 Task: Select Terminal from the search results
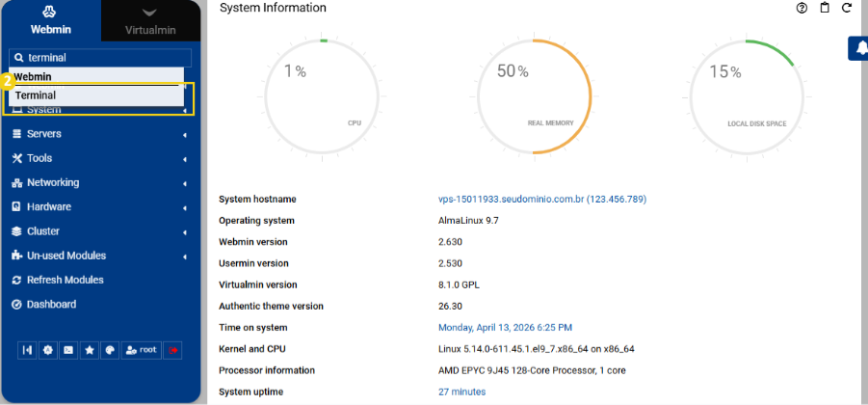[x=36, y=95]
